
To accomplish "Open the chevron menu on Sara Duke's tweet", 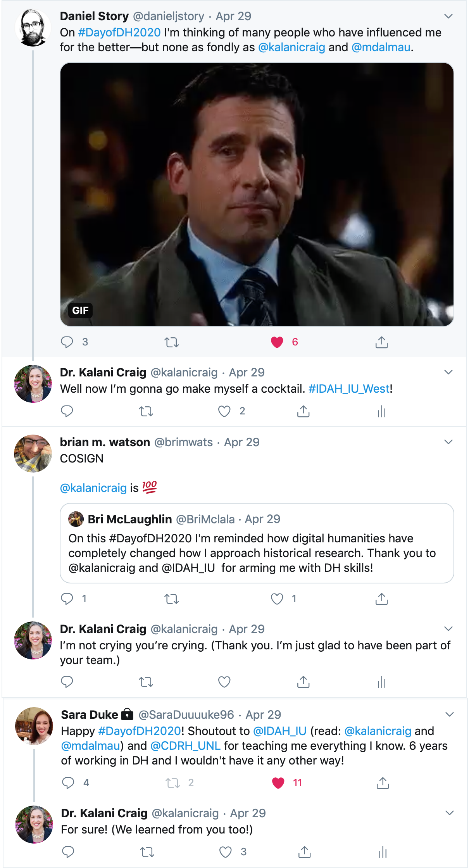I will [x=450, y=714].
